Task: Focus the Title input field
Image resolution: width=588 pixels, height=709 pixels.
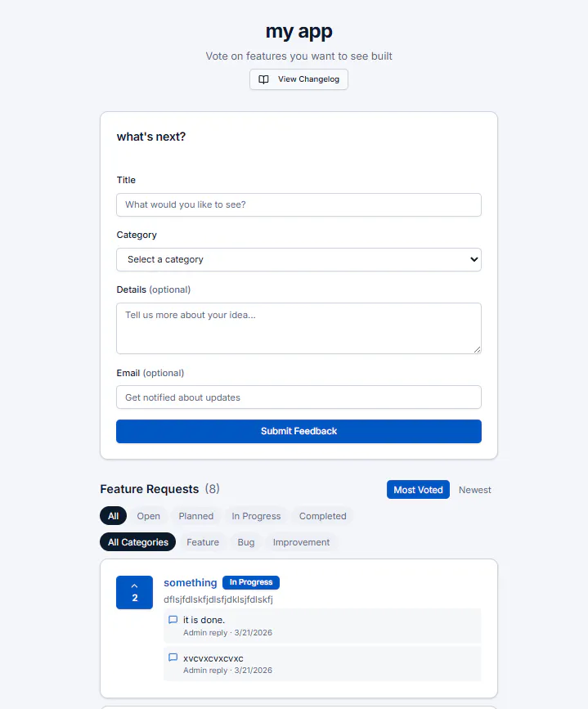Action: tap(298, 204)
